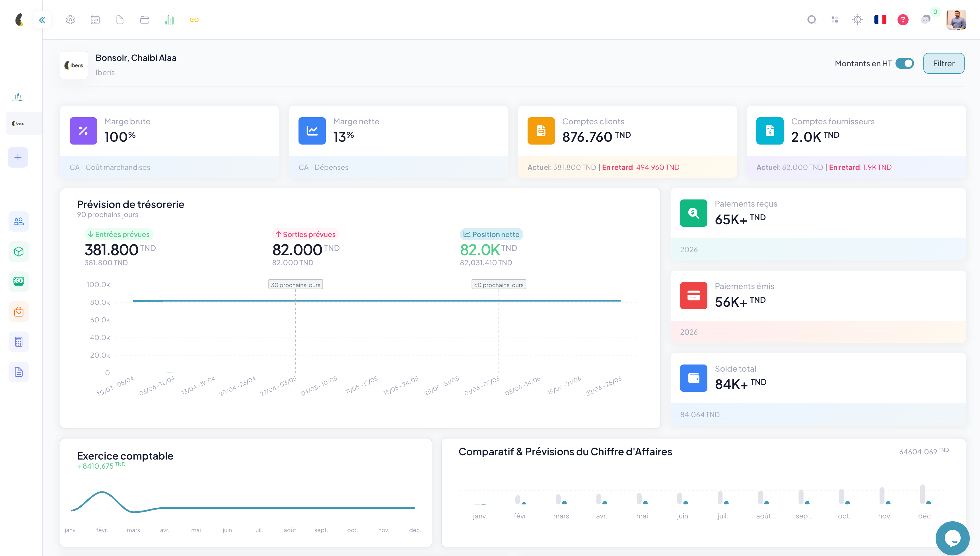The height and width of the screenshot is (556, 980).
Task: Open the orange shopping bag purchases icon in sidebar
Action: 19,312
